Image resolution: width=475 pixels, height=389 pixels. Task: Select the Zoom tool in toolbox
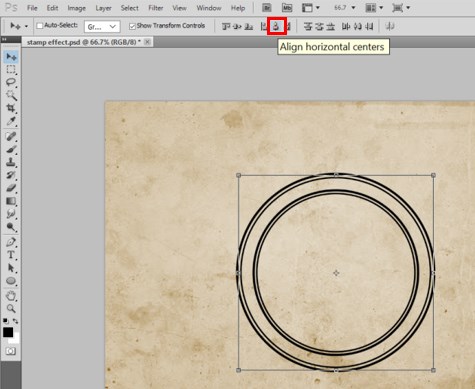11,309
